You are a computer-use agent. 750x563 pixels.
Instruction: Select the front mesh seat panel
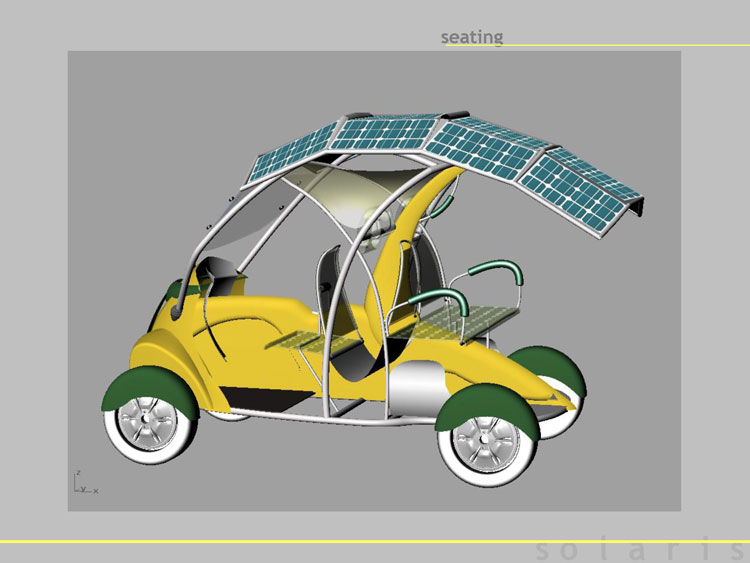(x=311, y=341)
